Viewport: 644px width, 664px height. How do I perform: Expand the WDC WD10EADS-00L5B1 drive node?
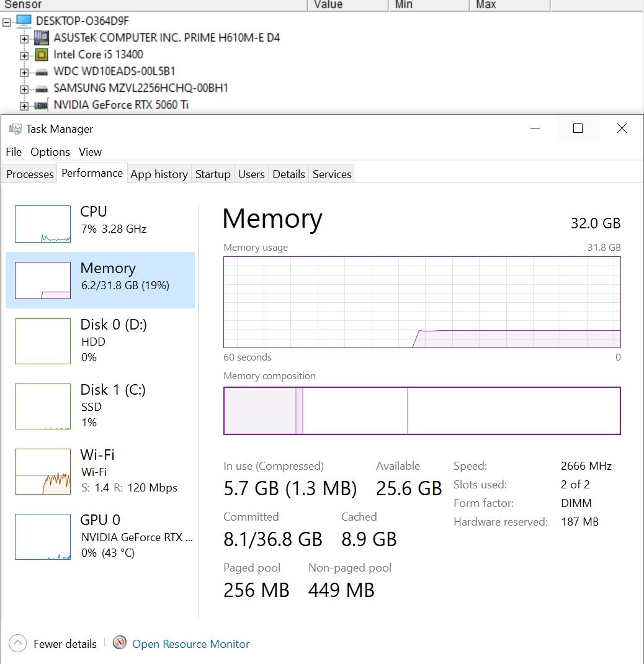(x=25, y=73)
